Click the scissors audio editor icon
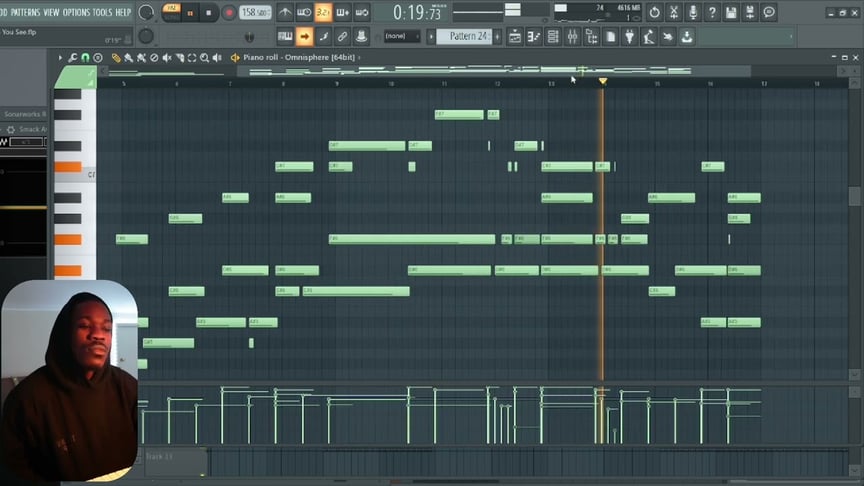This screenshot has width=864, height=486. coord(674,12)
